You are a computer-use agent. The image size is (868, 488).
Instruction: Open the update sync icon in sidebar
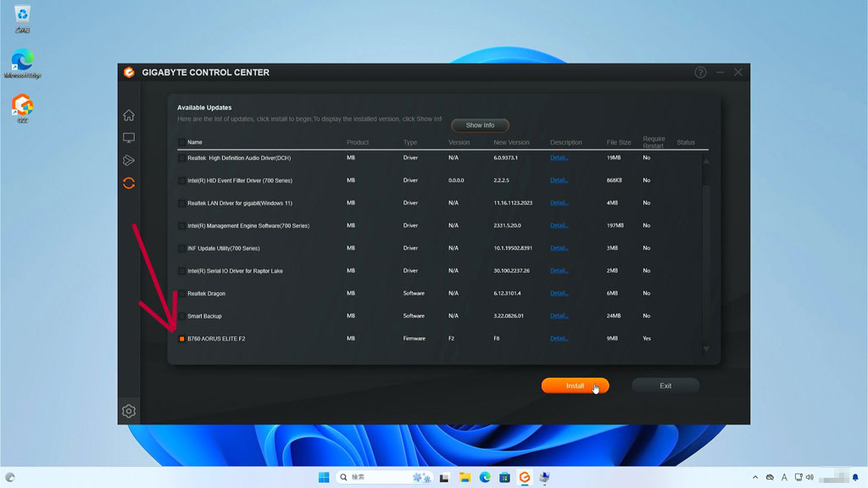coord(129,183)
